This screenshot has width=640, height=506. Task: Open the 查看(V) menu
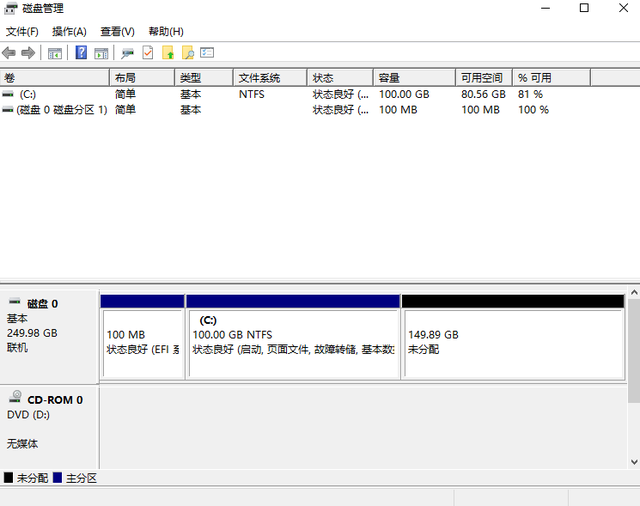point(117,32)
